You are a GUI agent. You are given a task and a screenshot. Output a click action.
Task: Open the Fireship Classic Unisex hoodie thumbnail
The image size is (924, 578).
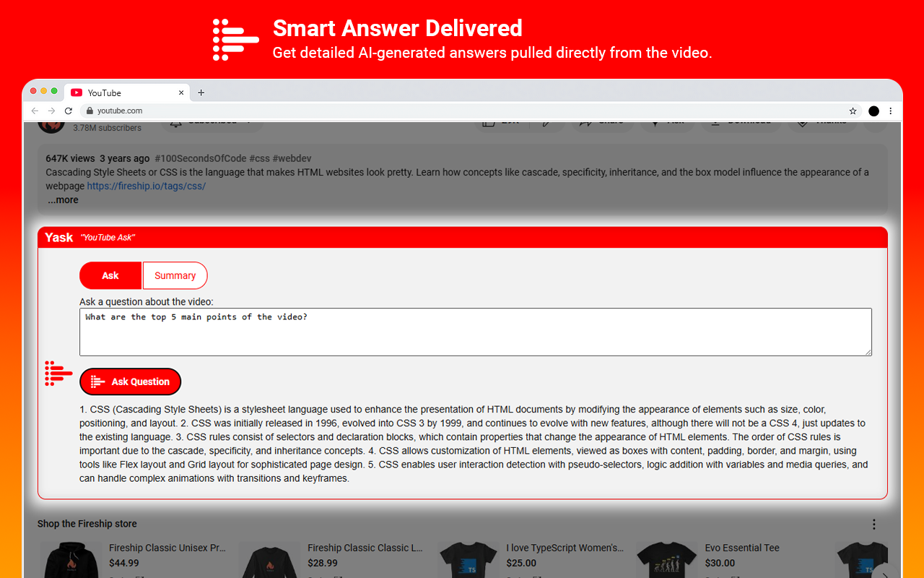click(71, 560)
